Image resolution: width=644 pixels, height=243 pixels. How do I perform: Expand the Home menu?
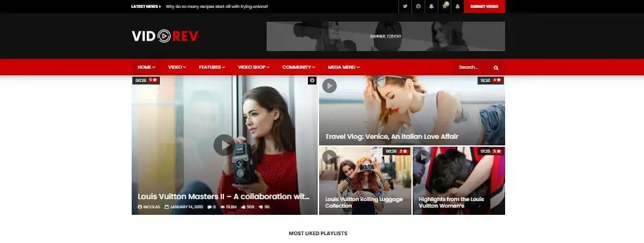(146, 67)
